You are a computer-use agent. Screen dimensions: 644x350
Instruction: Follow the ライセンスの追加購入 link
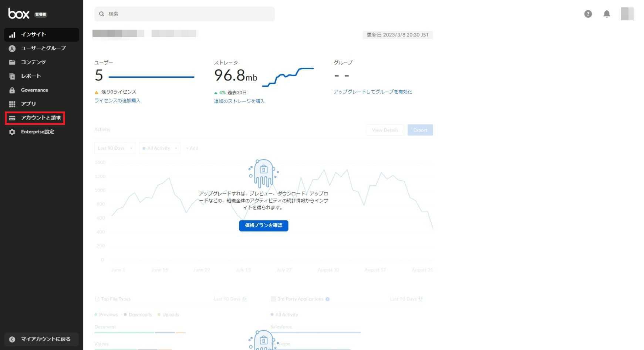pyautogui.click(x=117, y=101)
